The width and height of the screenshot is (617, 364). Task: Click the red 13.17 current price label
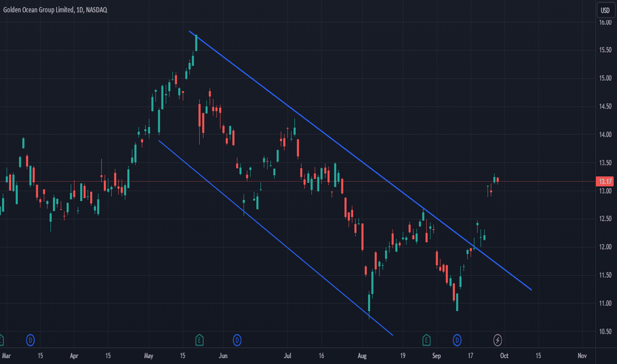point(605,181)
